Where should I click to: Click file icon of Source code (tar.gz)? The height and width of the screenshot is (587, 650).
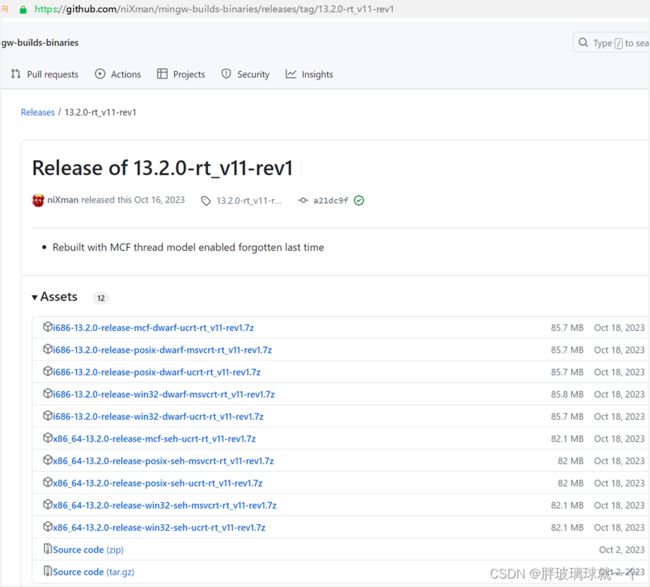point(48,571)
